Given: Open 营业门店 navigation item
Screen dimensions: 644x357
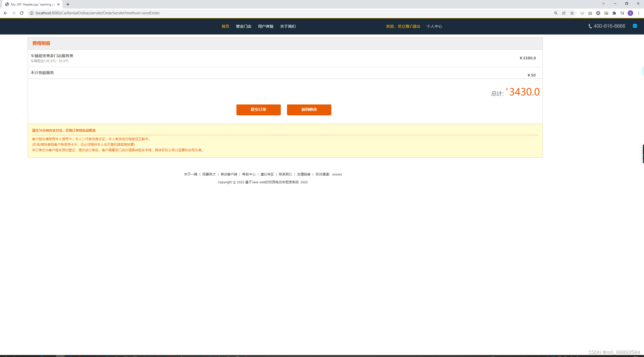Looking at the screenshot, I should (244, 26).
